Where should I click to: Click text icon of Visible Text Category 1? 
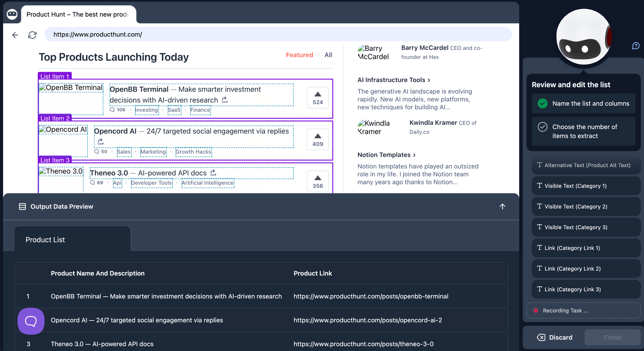(539, 185)
